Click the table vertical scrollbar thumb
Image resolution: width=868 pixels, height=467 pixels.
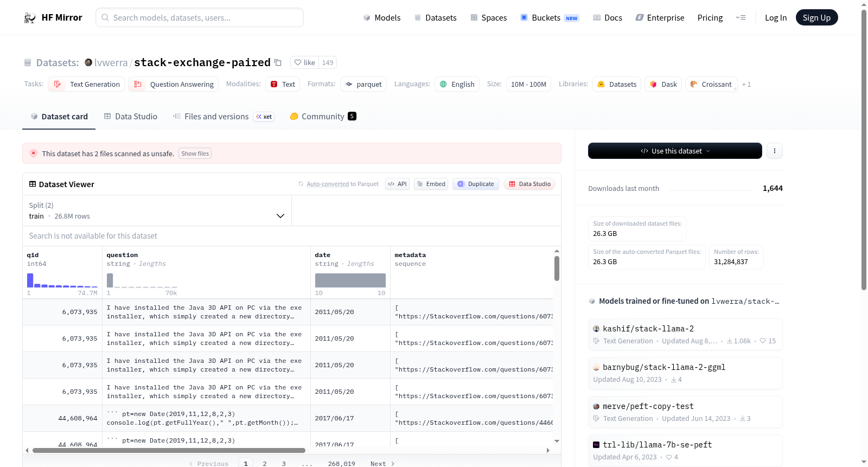[x=557, y=268]
